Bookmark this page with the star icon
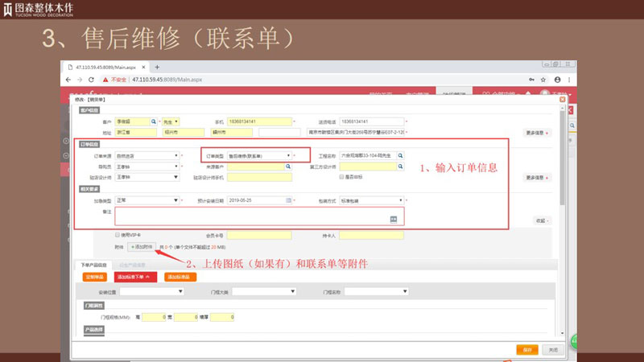 pyautogui.click(x=542, y=80)
